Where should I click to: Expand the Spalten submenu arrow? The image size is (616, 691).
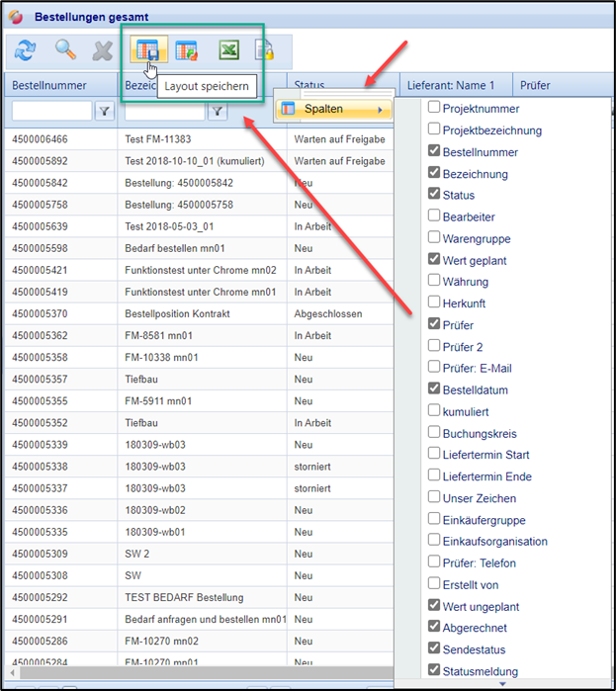[x=380, y=109]
